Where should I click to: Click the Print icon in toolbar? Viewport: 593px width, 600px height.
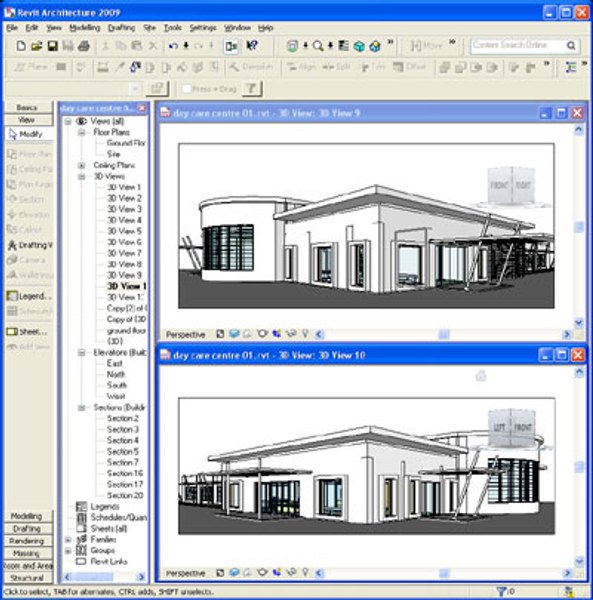pos(84,46)
